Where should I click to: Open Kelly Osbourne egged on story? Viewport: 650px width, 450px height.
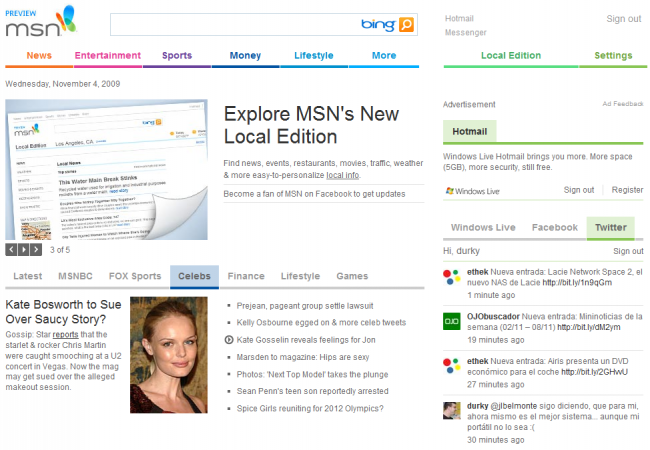(x=321, y=322)
